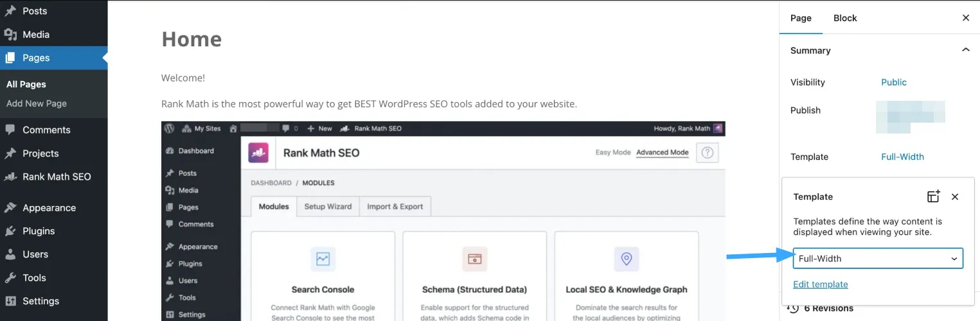Click the Settings sliders icon
This screenshot has width=980, height=321.
(x=10, y=301)
